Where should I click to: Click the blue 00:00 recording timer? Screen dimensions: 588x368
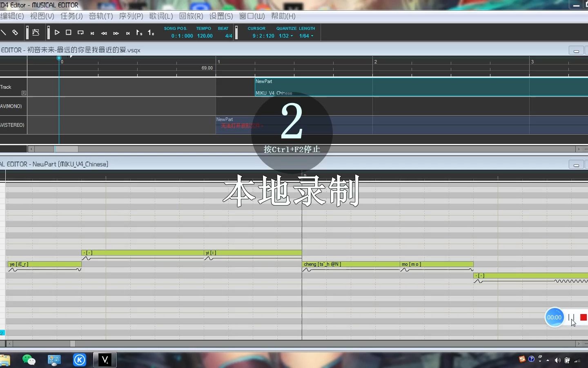(x=554, y=317)
